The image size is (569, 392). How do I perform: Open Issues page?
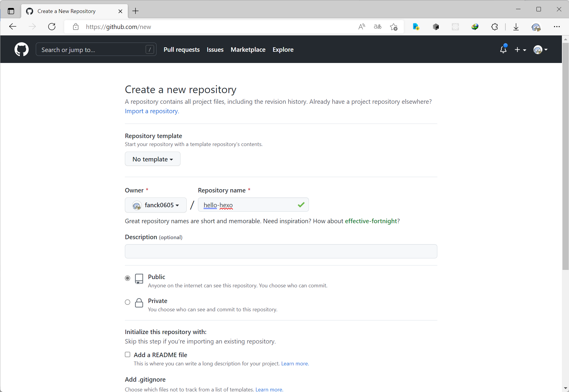(x=215, y=50)
